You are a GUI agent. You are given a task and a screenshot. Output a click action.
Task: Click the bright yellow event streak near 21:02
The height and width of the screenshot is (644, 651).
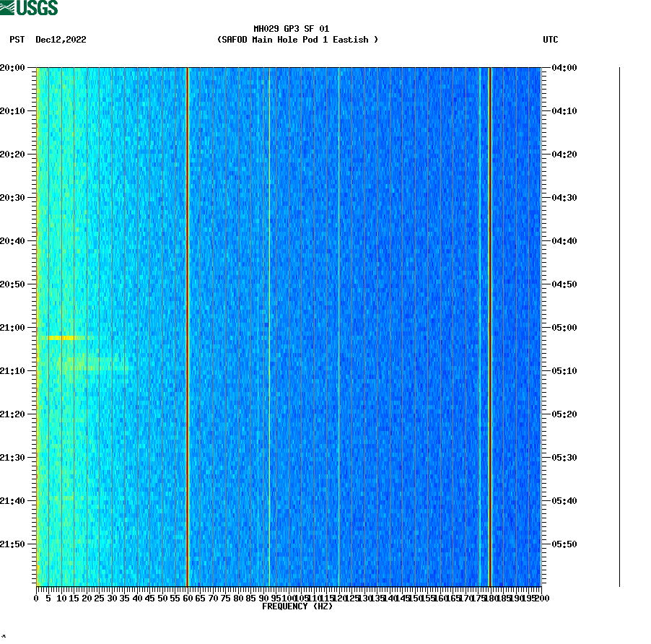tap(61, 336)
